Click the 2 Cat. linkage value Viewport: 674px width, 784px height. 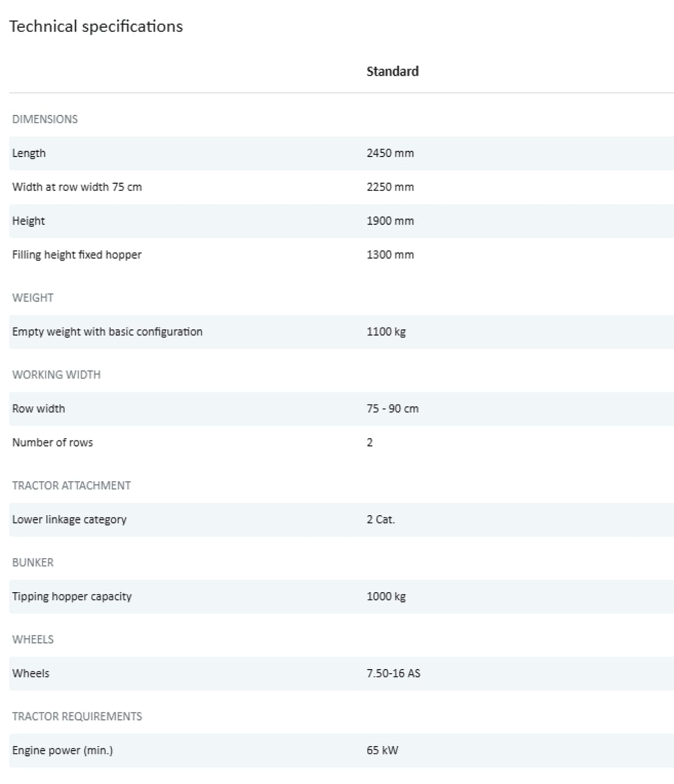[380, 519]
